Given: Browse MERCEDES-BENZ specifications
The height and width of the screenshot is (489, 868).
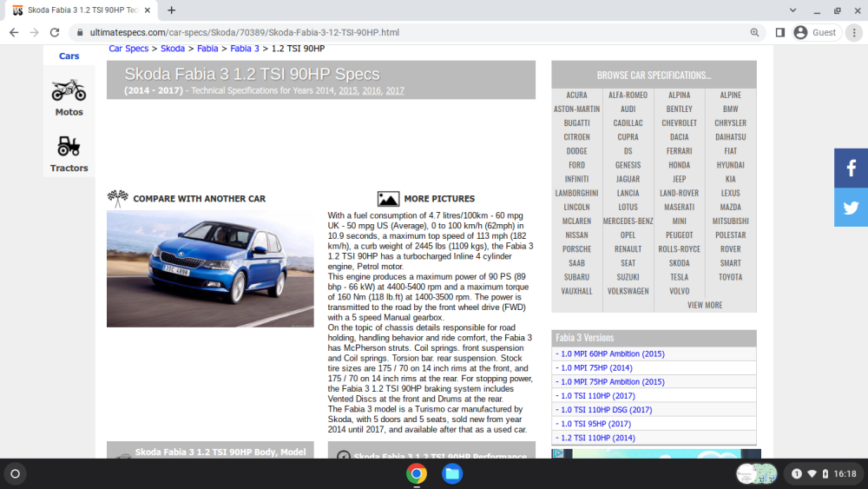Looking at the screenshot, I should [628, 221].
